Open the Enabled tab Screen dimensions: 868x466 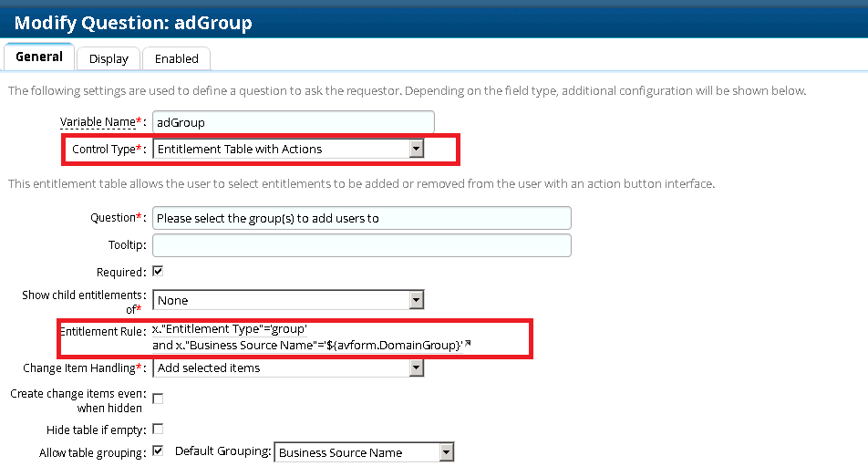pos(176,58)
